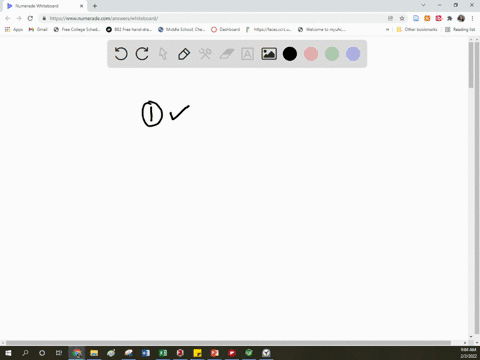480x360 pixels.
Task: Click the horizontal page scrollbar
Action: (228, 343)
